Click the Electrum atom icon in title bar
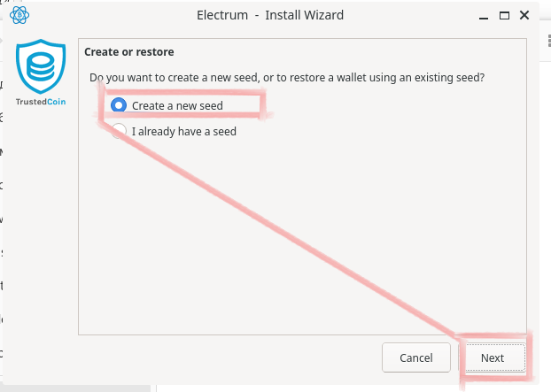551x392 pixels. pos(20,15)
